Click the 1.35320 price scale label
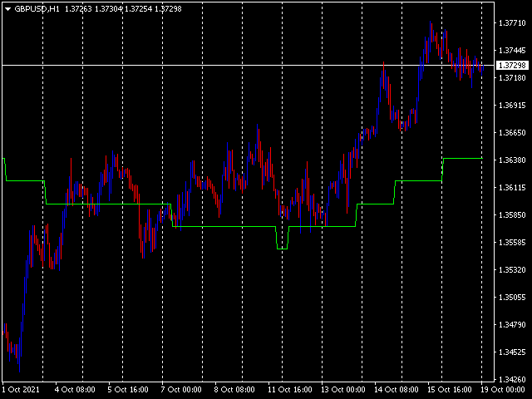This screenshot has height=399, width=532. 512,270
